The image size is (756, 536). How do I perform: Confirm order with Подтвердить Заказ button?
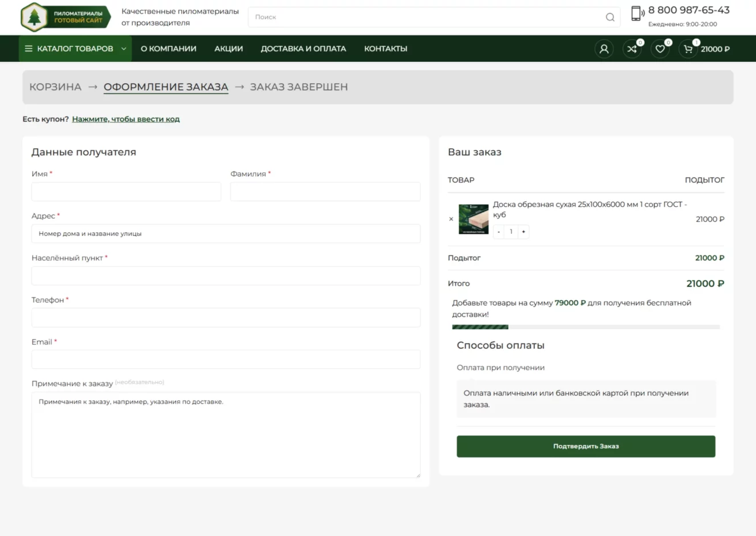click(586, 447)
